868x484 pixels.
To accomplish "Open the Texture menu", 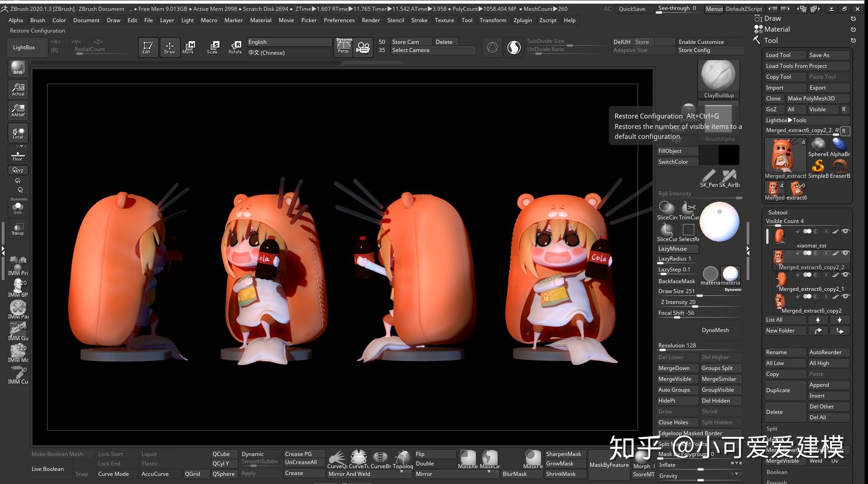I will [x=444, y=20].
